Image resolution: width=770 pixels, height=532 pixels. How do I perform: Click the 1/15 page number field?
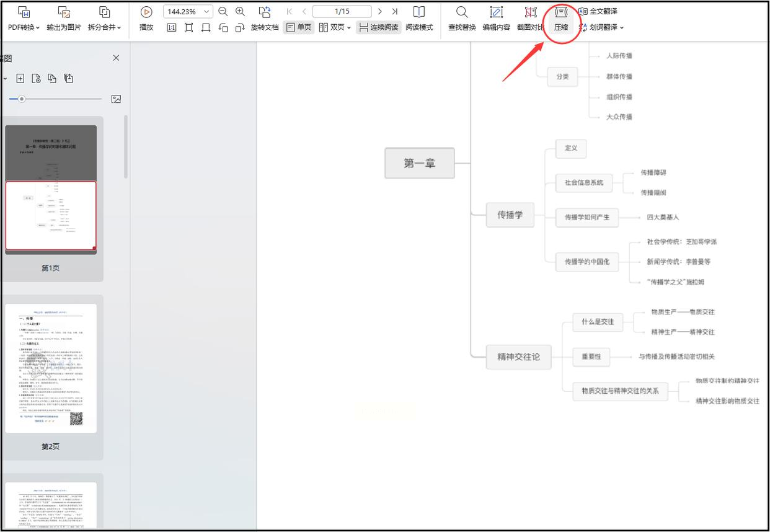tap(342, 12)
